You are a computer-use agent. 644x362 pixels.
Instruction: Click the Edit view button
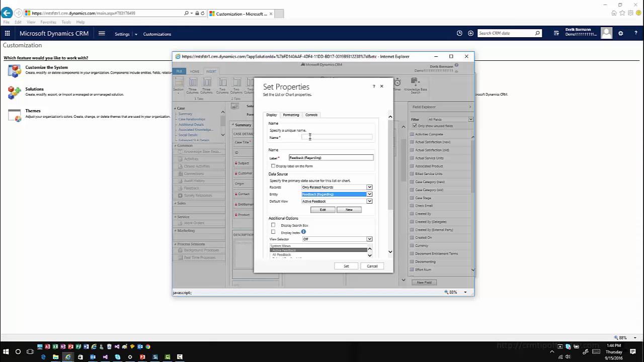pos(323,210)
